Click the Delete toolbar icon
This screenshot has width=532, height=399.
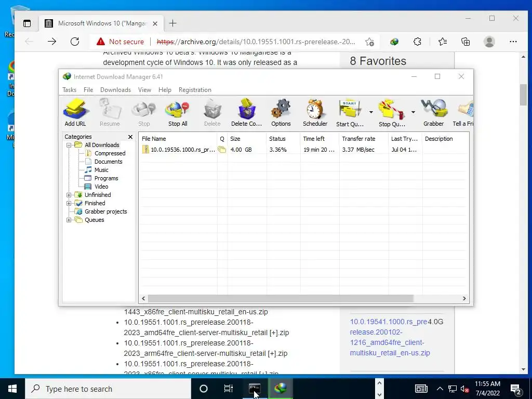(x=212, y=113)
